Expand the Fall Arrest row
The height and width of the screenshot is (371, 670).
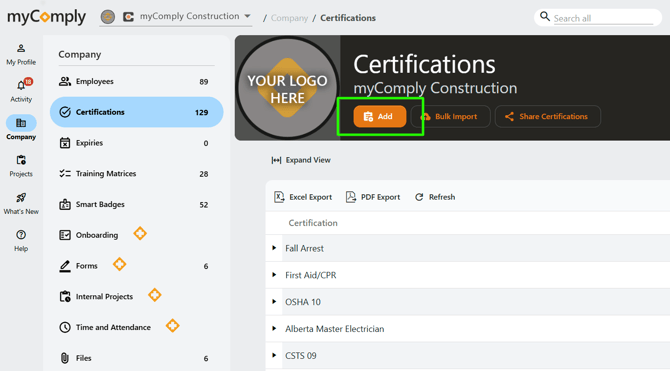pos(274,248)
